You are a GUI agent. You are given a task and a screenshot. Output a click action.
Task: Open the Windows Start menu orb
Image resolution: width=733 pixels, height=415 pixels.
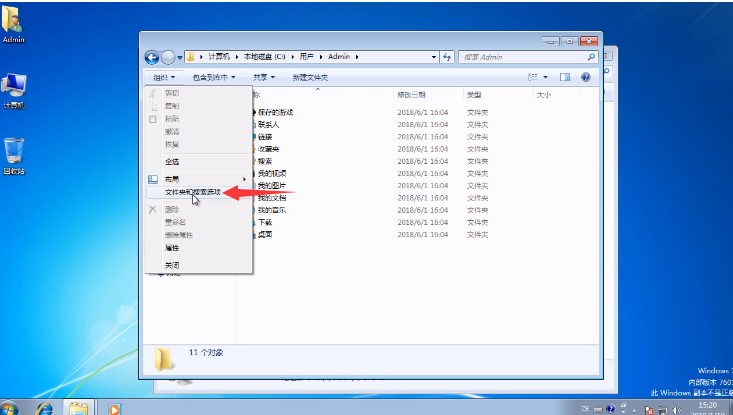pyautogui.click(x=9, y=408)
